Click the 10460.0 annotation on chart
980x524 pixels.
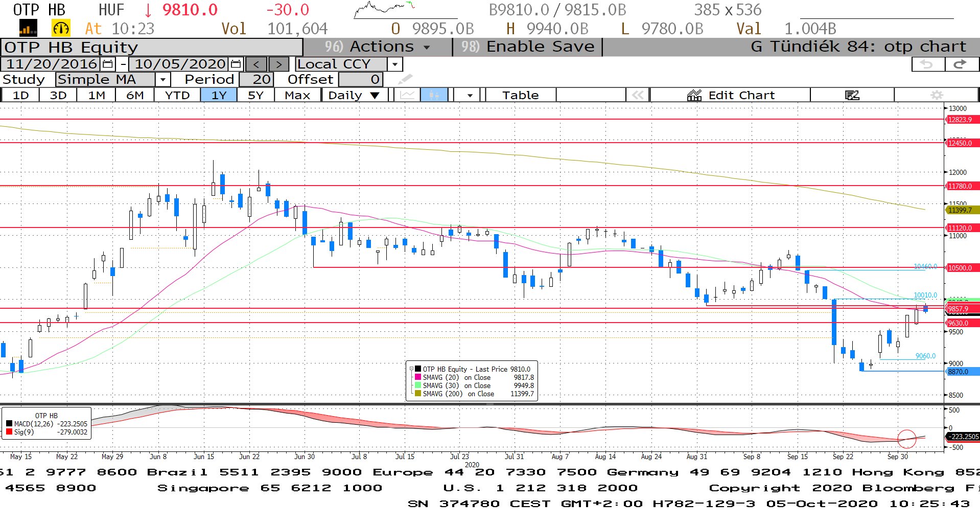tap(925, 266)
